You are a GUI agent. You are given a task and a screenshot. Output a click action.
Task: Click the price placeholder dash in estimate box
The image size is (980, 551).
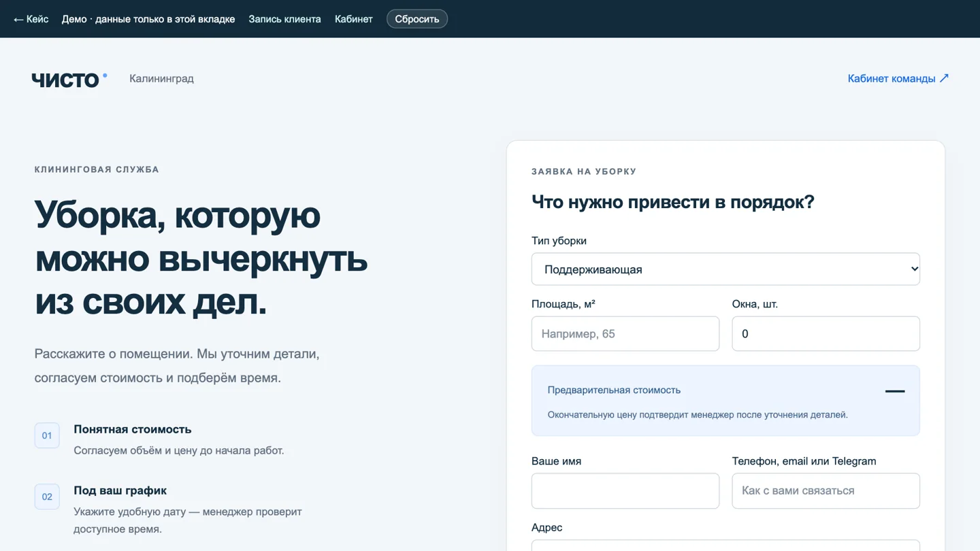pos(895,391)
